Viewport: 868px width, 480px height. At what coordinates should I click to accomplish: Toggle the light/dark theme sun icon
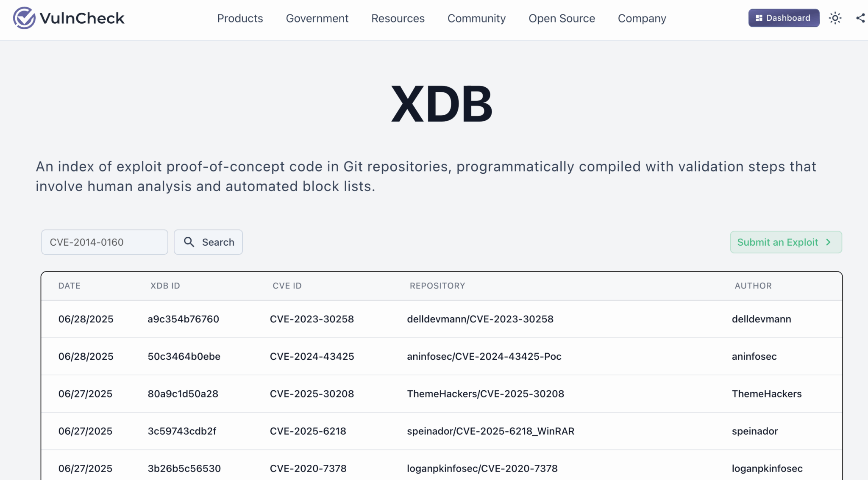tap(835, 18)
